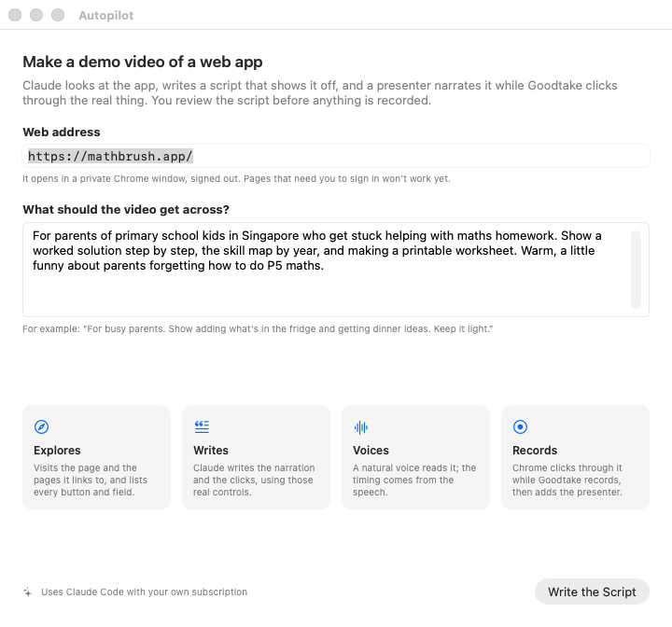Screen dimensions: 672x627
Task: Click the intro paragraph about Claude and Goodtake
Action: (320, 92)
